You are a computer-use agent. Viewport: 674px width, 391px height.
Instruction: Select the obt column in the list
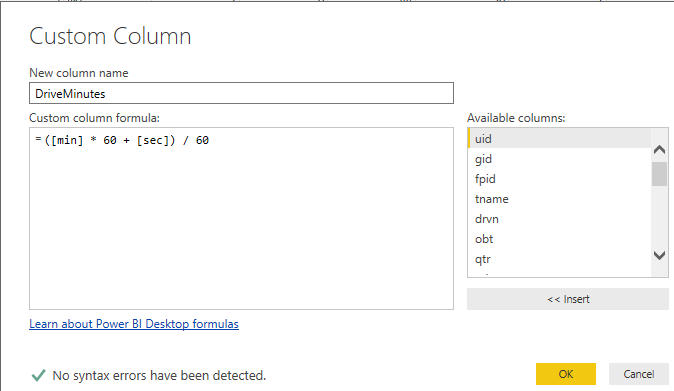pos(560,239)
